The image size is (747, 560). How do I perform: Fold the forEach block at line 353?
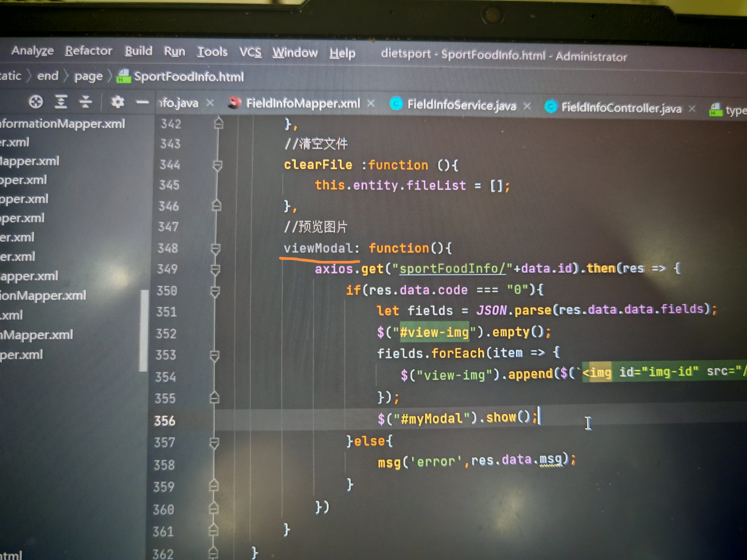pos(214,355)
